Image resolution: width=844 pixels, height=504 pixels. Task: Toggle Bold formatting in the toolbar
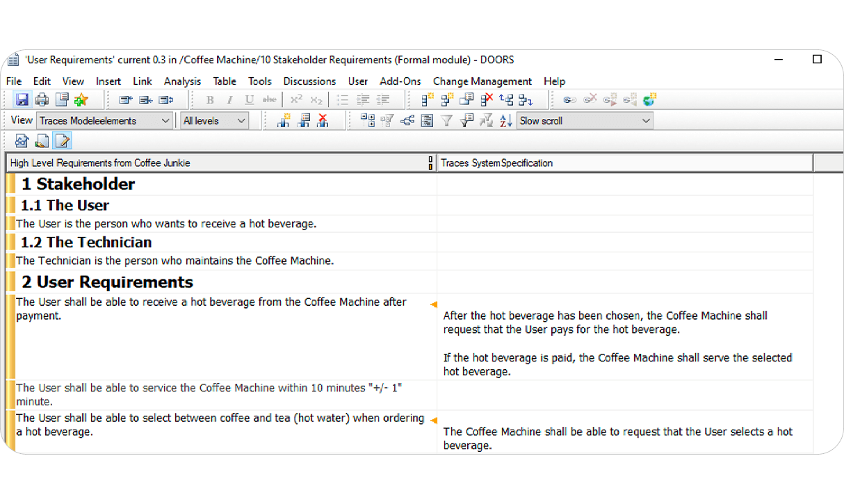(209, 99)
